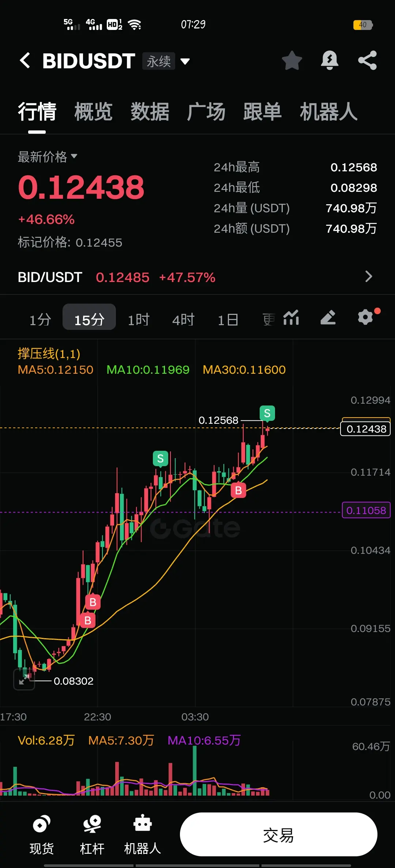395x868 pixels.
Task: Open Spot (现货) trading
Action: point(41,835)
